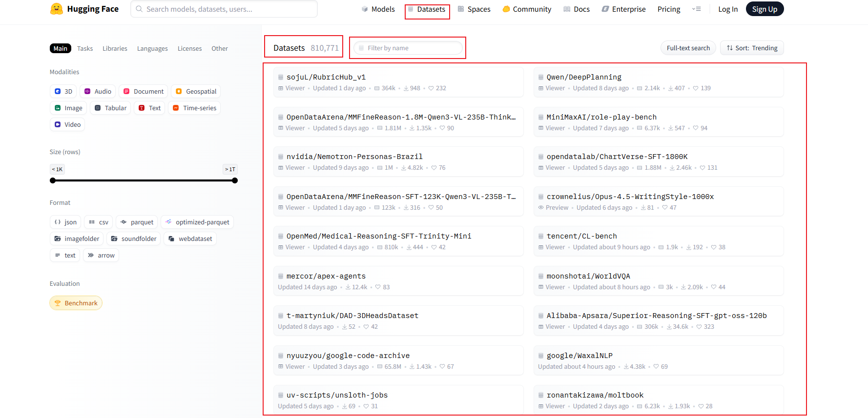Click Log In
Image resolution: width=868 pixels, height=418 pixels.
[x=728, y=9]
